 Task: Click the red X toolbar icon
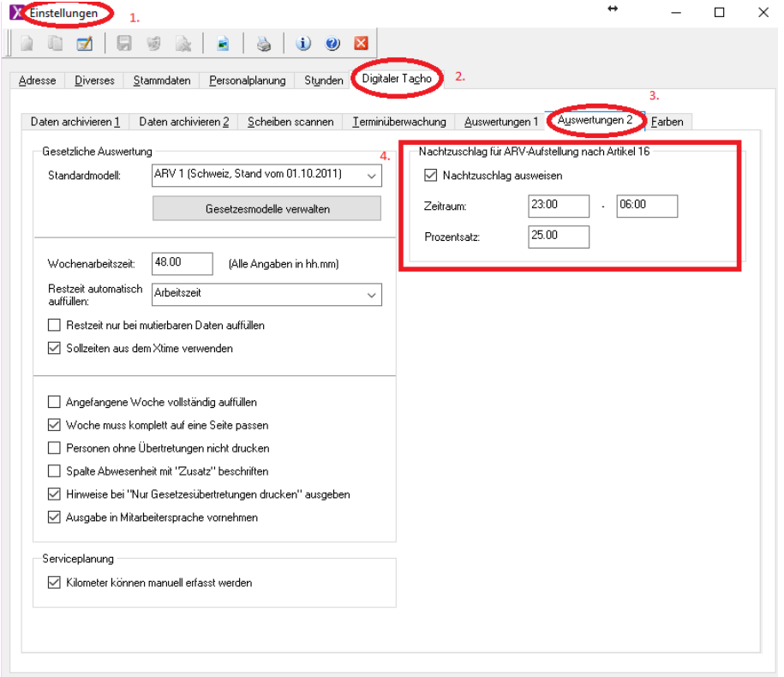[361, 45]
